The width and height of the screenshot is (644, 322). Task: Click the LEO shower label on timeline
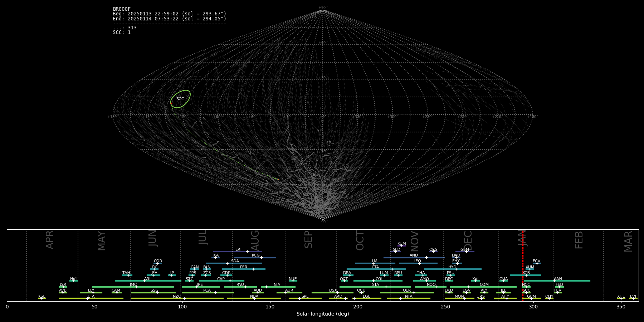pyautogui.click(x=418, y=261)
